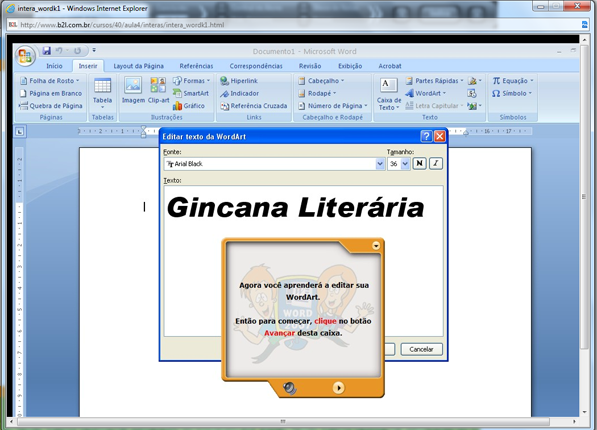Image resolution: width=597 pixels, height=430 pixels.
Task: Click the horizontal scrollbar of the page
Action: coord(283,421)
